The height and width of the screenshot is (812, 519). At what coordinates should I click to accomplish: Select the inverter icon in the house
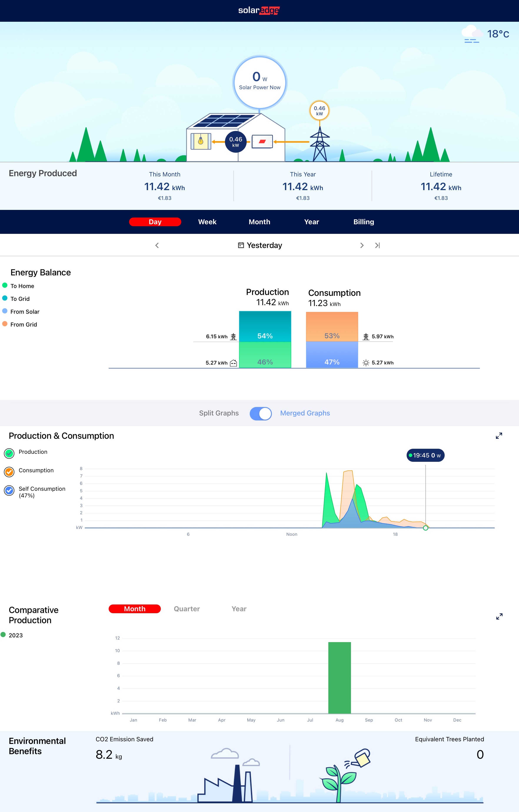[262, 142]
